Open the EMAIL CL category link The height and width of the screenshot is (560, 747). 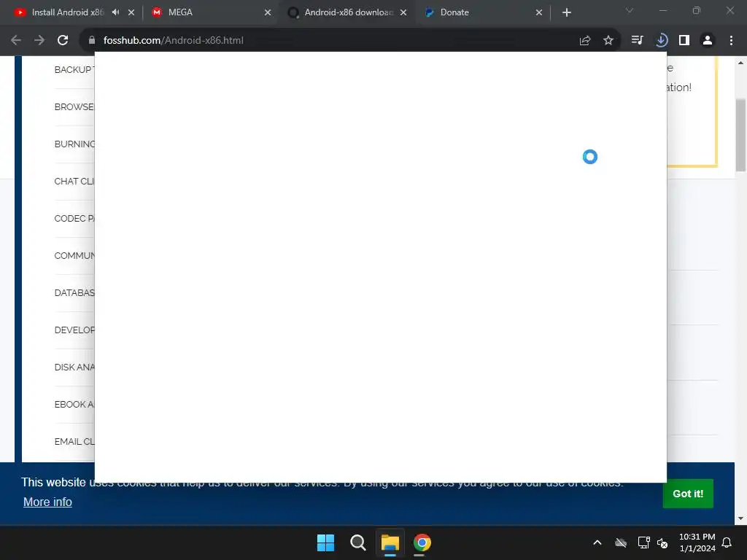[74, 441]
